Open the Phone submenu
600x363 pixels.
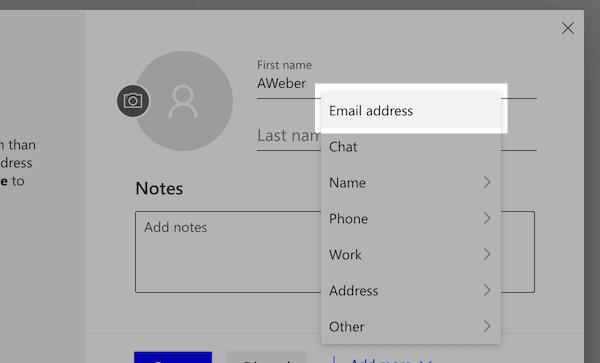click(x=411, y=218)
